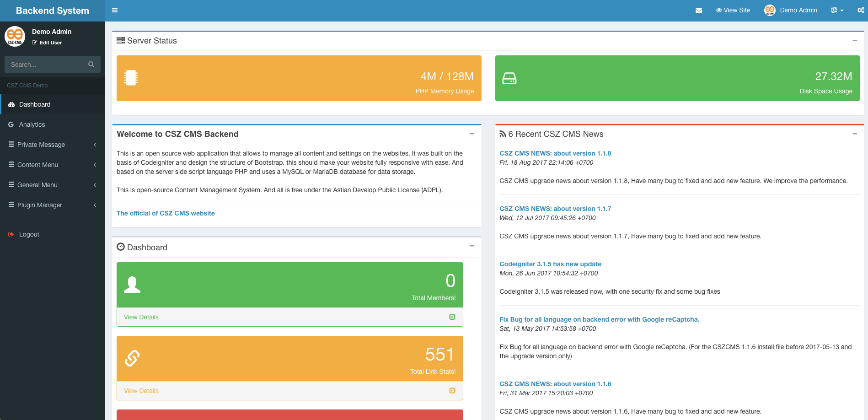Click the Google Analytics G icon
868x420 pixels.
[x=11, y=124]
